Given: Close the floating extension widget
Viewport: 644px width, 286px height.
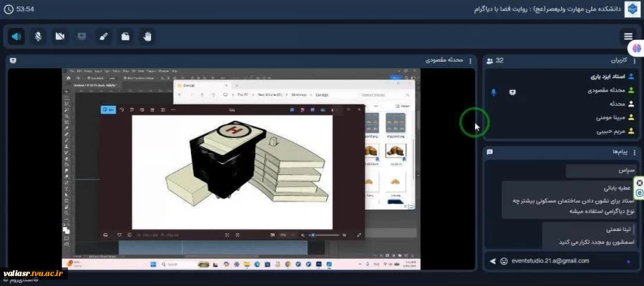Looking at the screenshot, I should click(x=640, y=183).
